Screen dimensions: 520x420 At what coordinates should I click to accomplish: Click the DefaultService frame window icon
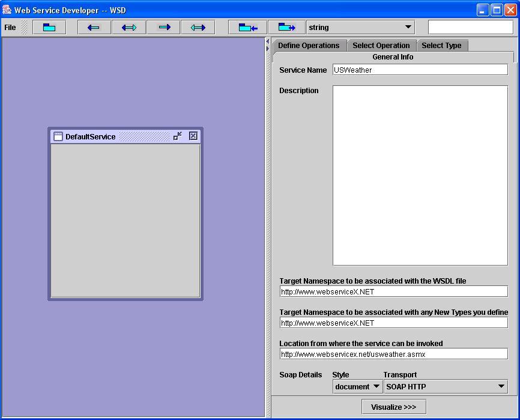point(58,136)
